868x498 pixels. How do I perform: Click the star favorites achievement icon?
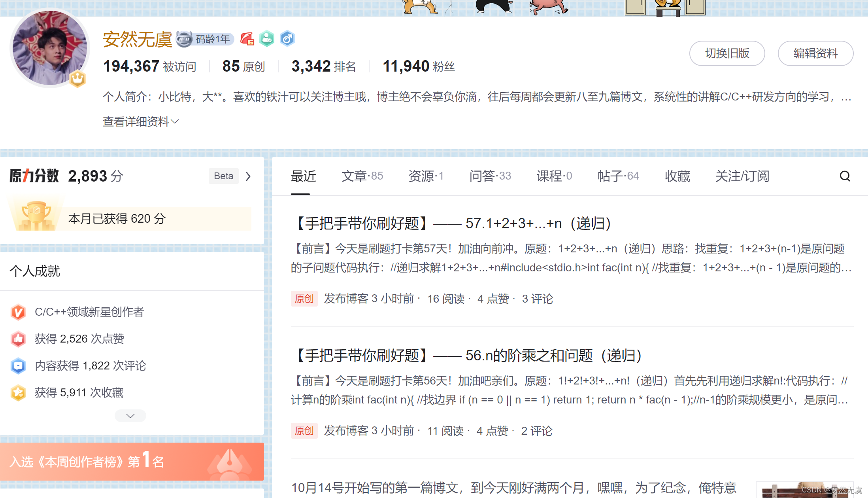pyautogui.click(x=18, y=393)
